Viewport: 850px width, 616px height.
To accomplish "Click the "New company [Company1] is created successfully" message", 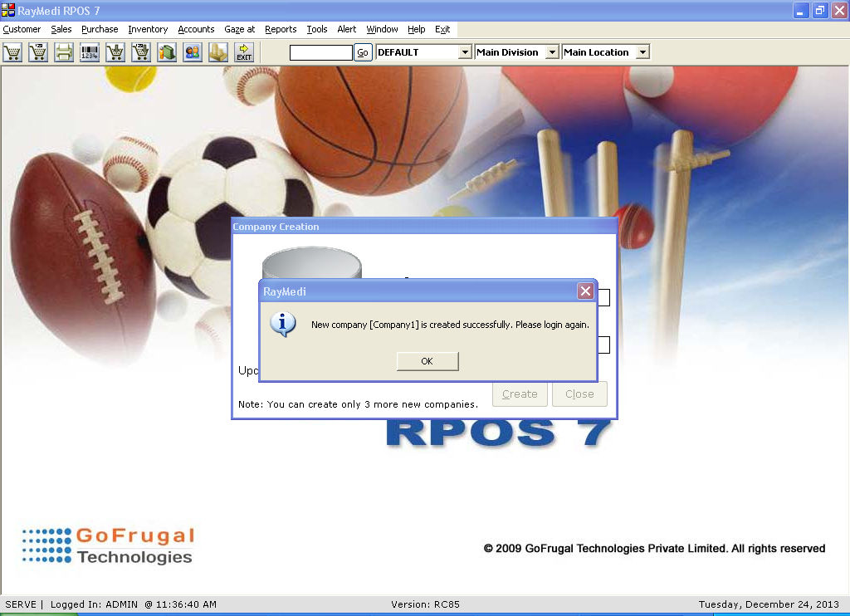I will [450, 325].
